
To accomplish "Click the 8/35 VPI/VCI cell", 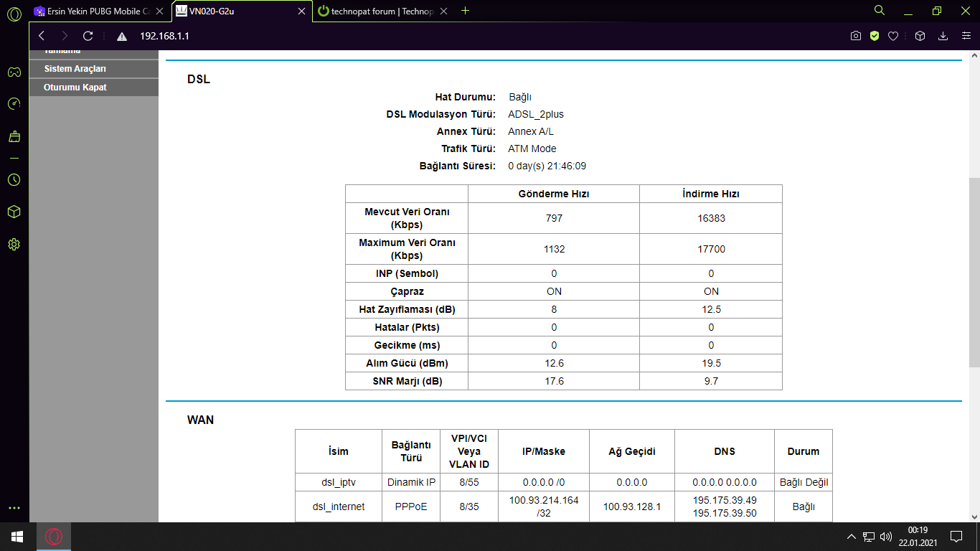I will 469,507.
